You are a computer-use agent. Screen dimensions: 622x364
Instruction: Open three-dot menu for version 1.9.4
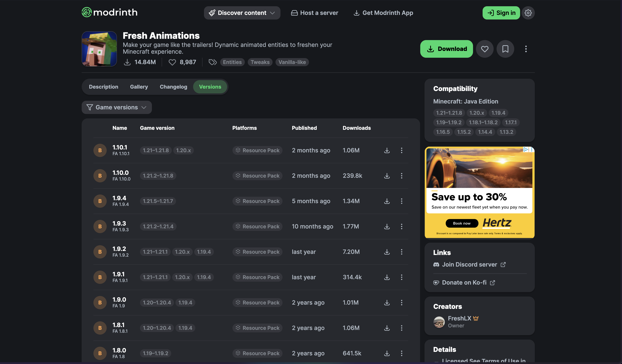[402, 201]
